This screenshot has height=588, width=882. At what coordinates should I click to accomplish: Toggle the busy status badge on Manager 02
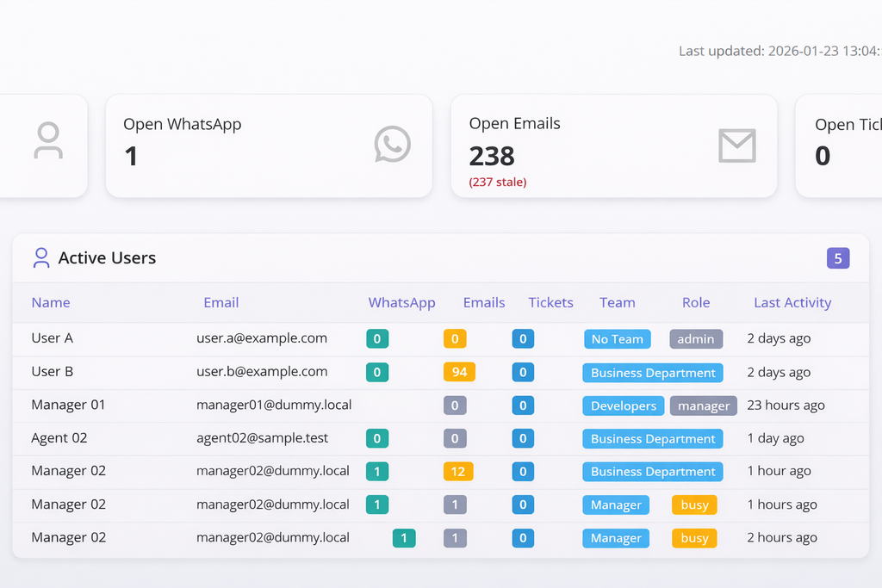click(x=694, y=504)
